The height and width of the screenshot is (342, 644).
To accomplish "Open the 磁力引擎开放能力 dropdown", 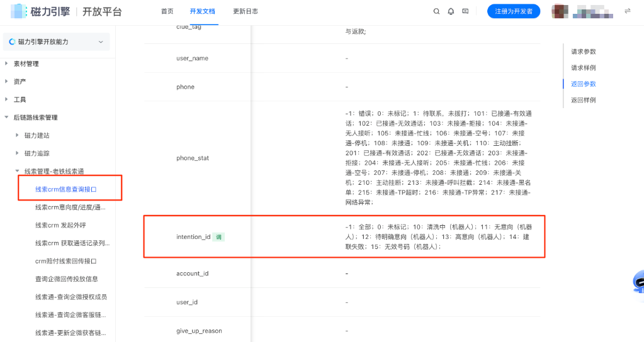I will point(56,42).
